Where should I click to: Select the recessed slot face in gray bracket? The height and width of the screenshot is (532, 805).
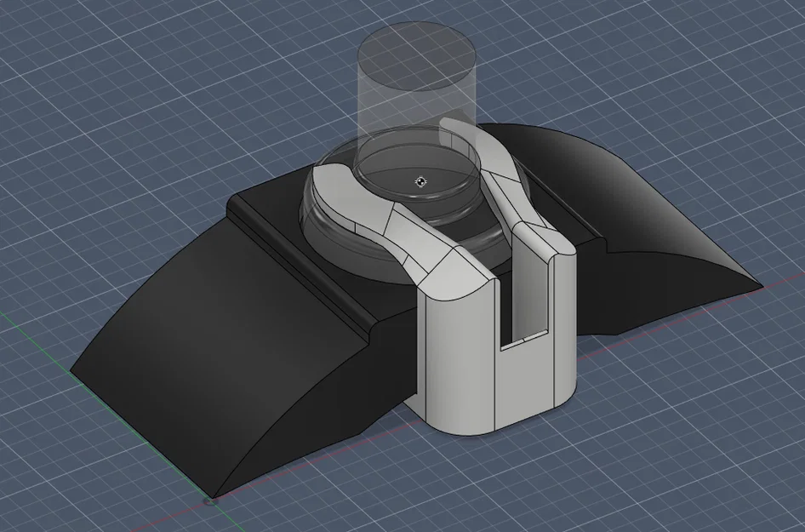coord(529,288)
